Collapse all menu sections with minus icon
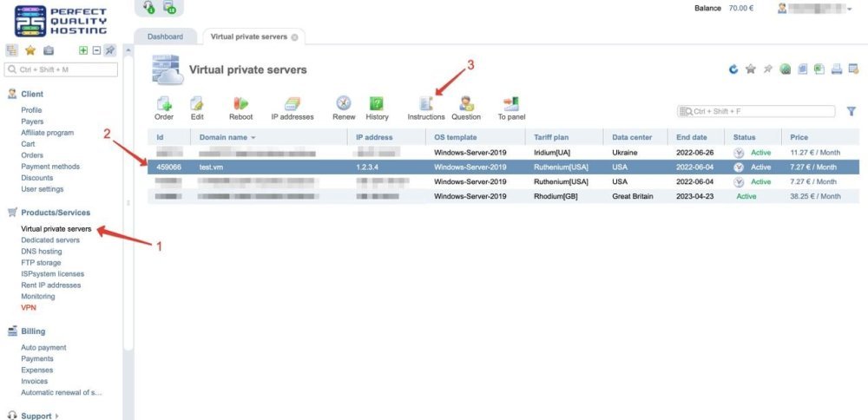This screenshot has width=868, height=420. pyautogui.click(x=96, y=50)
